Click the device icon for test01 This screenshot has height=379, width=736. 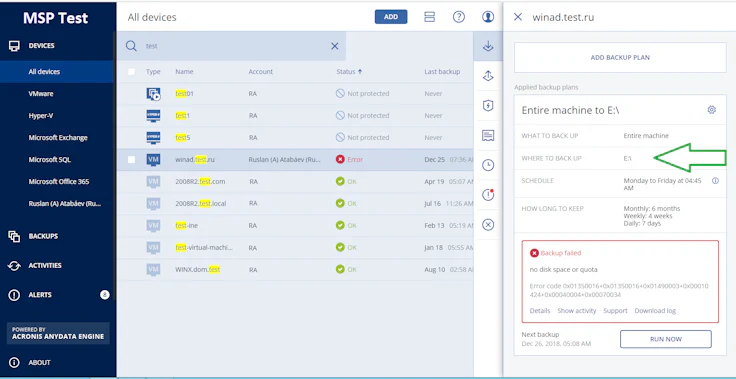[x=153, y=94]
